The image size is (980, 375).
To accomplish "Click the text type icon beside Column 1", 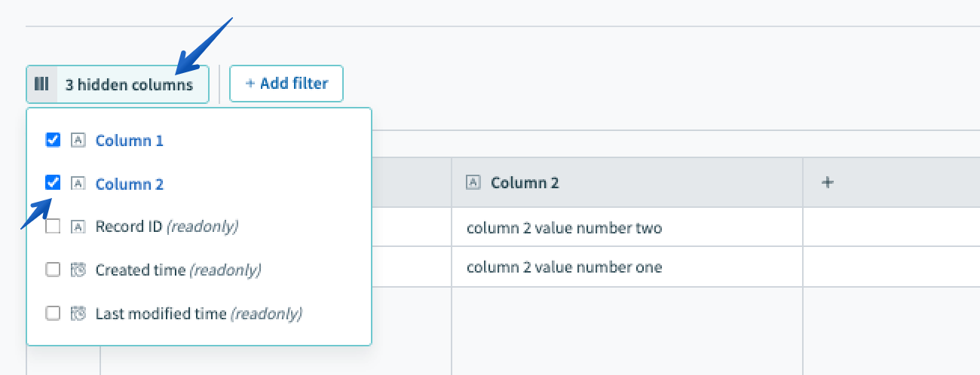I will point(77,140).
